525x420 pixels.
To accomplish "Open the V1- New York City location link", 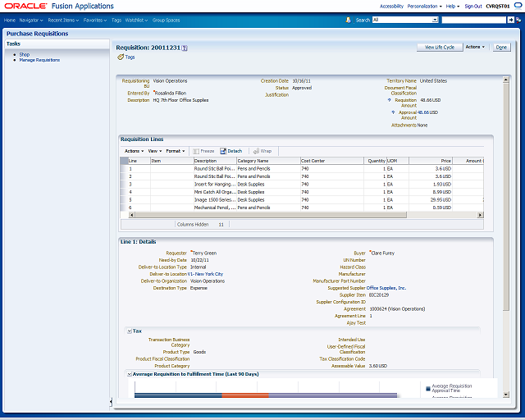I will coord(206,274).
